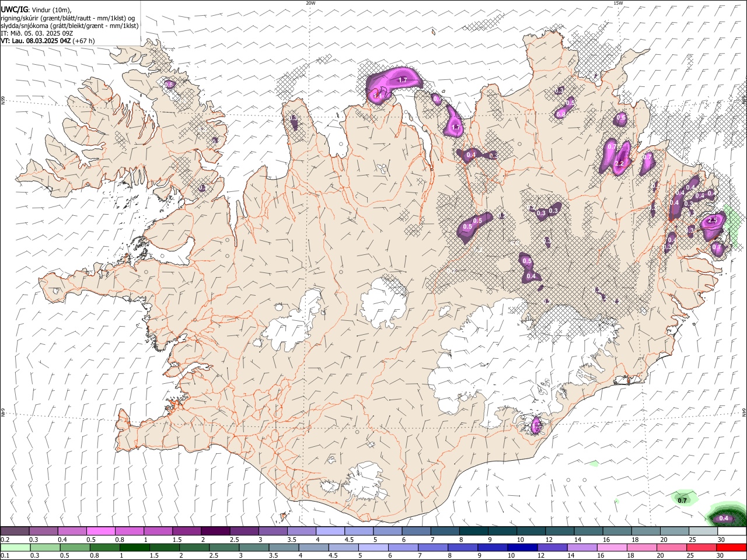Click the 20W longitude label

point(310,3)
